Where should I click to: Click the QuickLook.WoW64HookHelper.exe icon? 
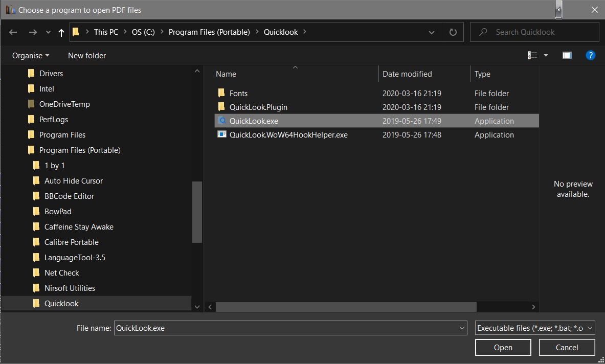click(x=222, y=134)
